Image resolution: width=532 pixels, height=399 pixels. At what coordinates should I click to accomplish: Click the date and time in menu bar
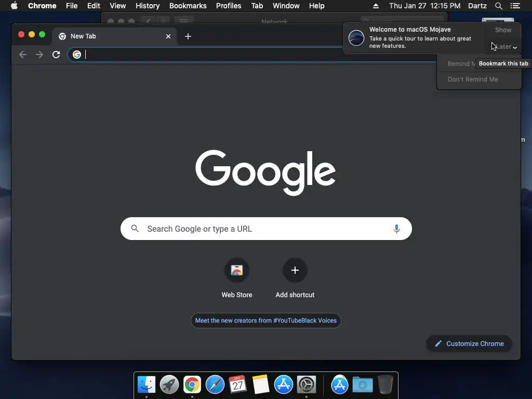[425, 6]
